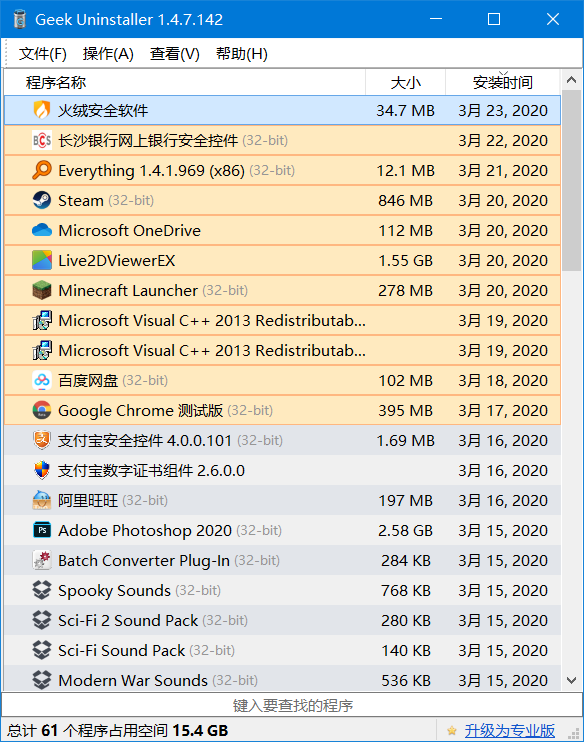Open the 查看(V) menu
584x742 pixels.
pos(175,54)
